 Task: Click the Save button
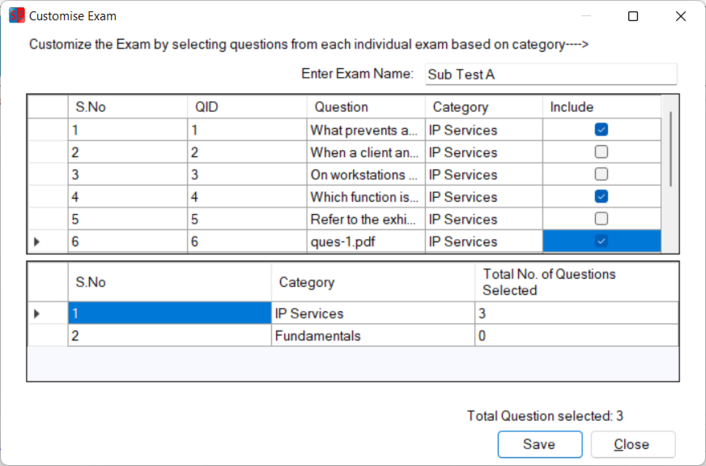tap(540, 444)
